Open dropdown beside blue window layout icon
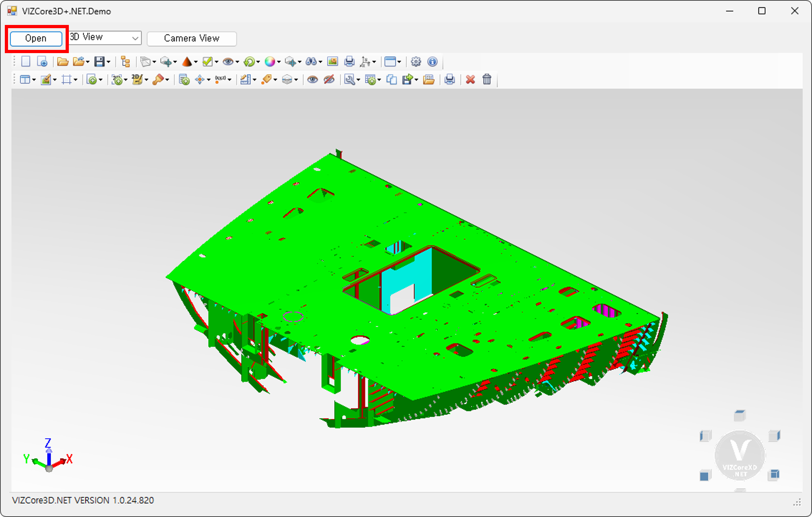This screenshot has height=517, width=812. click(399, 62)
